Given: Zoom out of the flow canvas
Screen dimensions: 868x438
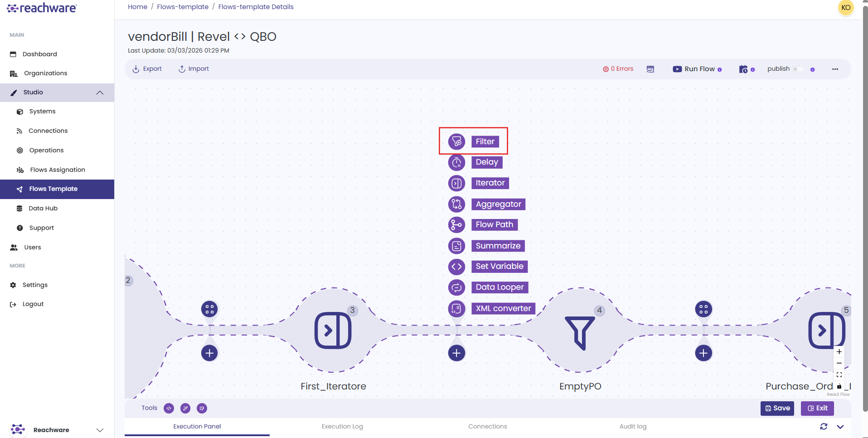Looking at the screenshot, I should (x=839, y=363).
